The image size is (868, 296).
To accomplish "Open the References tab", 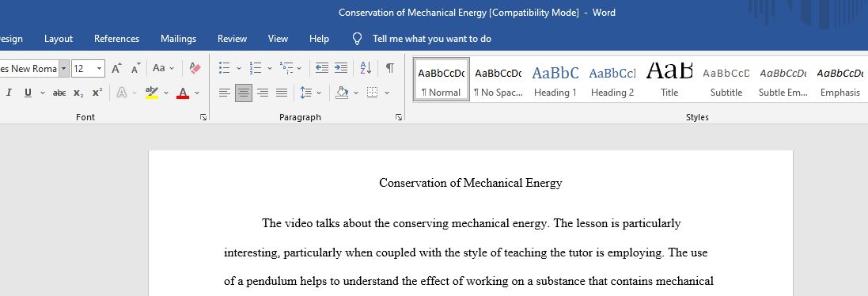I will coord(117,39).
